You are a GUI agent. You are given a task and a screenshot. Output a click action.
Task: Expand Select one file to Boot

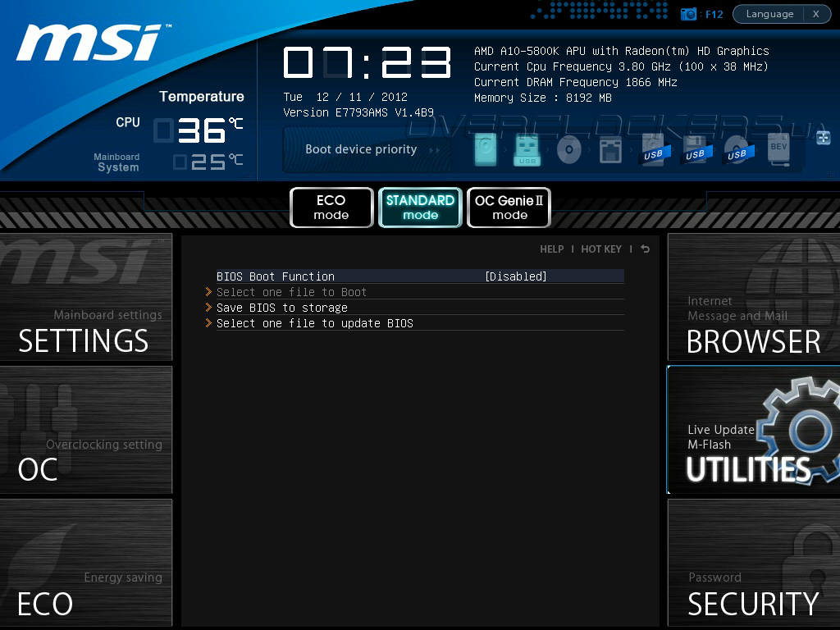291,292
